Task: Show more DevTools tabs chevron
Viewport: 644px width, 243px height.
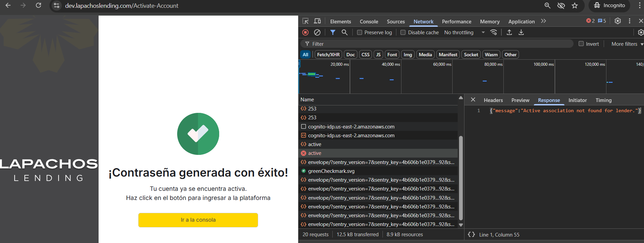Action: tap(543, 21)
